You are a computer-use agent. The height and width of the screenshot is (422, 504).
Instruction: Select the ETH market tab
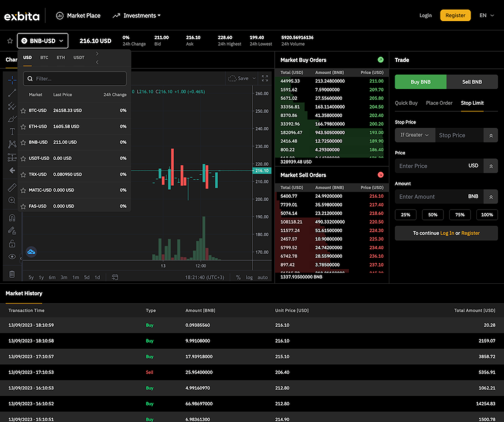(x=61, y=58)
